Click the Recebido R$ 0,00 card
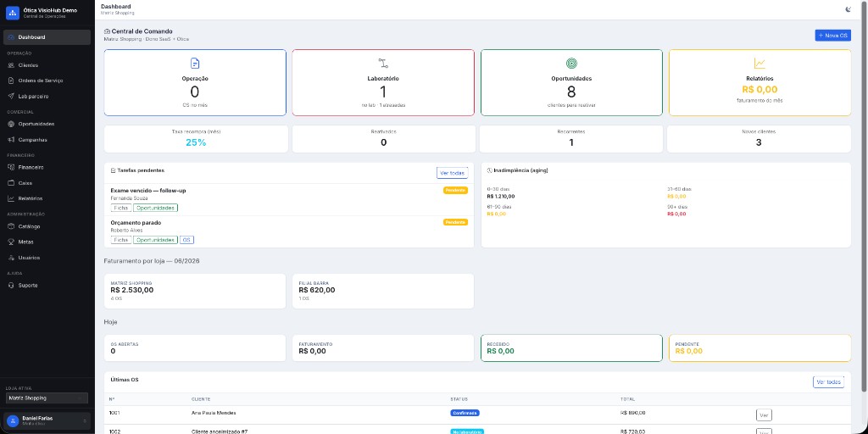868x434 pixels. 571,348
